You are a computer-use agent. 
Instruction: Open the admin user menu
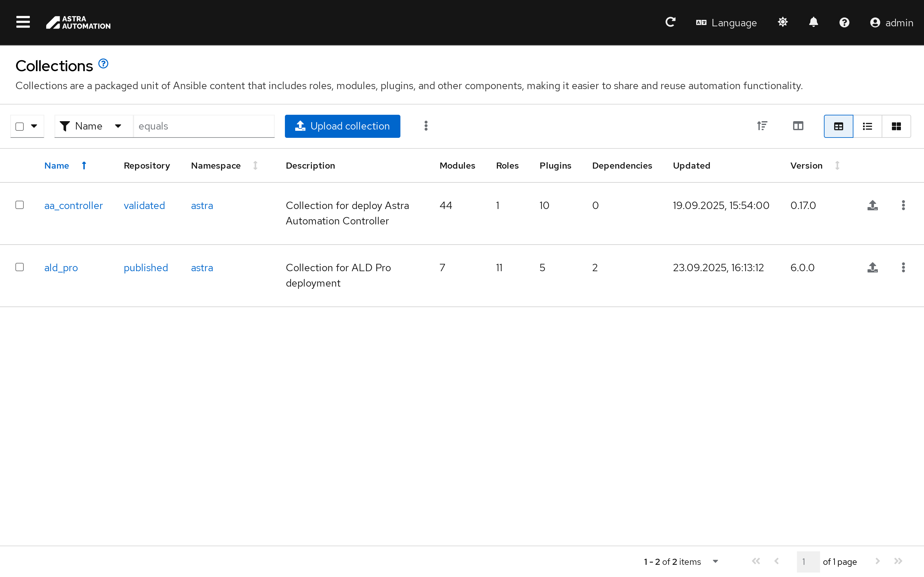tap(892, 23)
